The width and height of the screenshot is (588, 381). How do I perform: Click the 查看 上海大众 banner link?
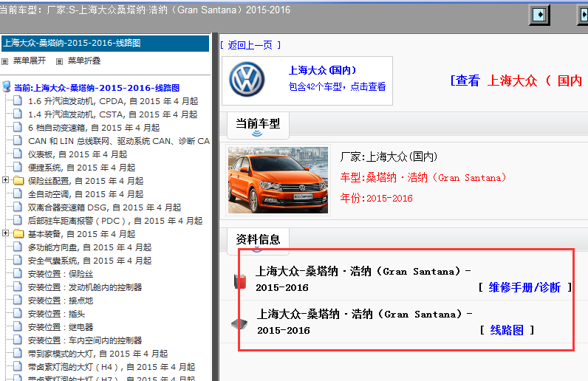[516, 80]
